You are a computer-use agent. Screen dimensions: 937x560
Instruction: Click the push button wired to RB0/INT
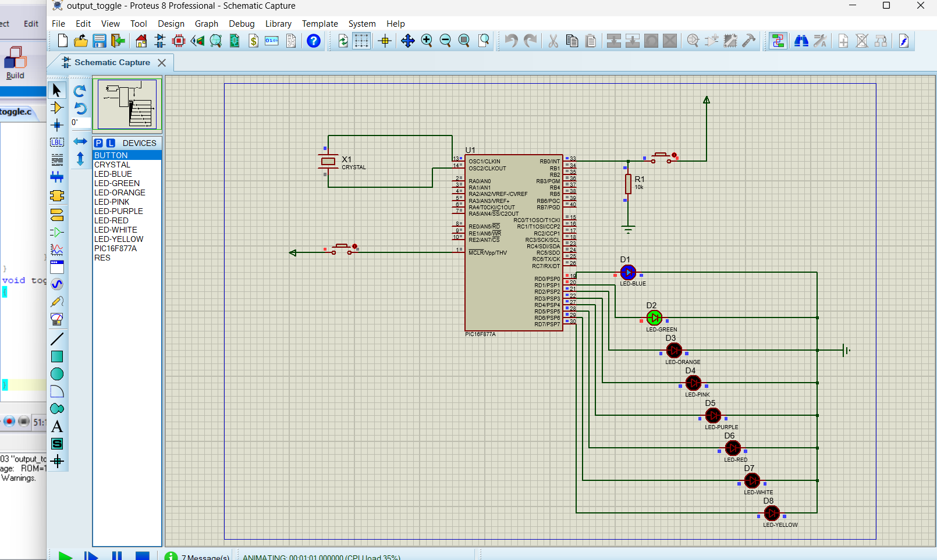(662, 158)
